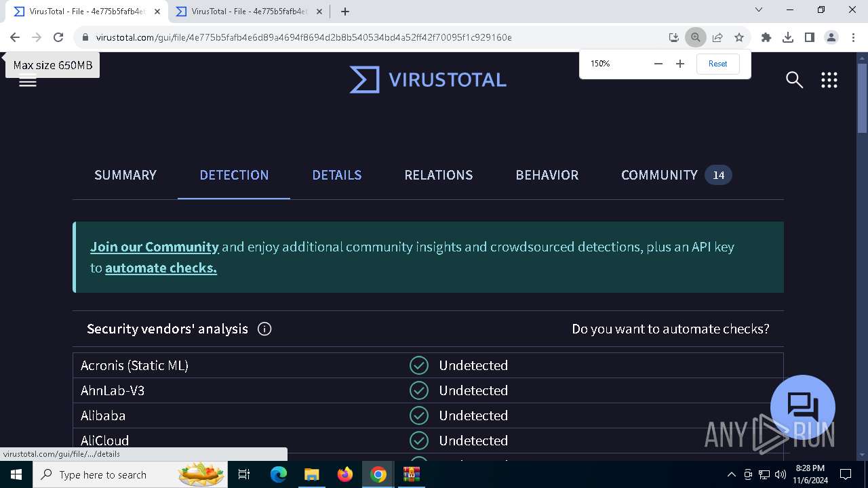Open the Chrome profile icon
This screenshot has width=868, height=488.
[831, 37]
